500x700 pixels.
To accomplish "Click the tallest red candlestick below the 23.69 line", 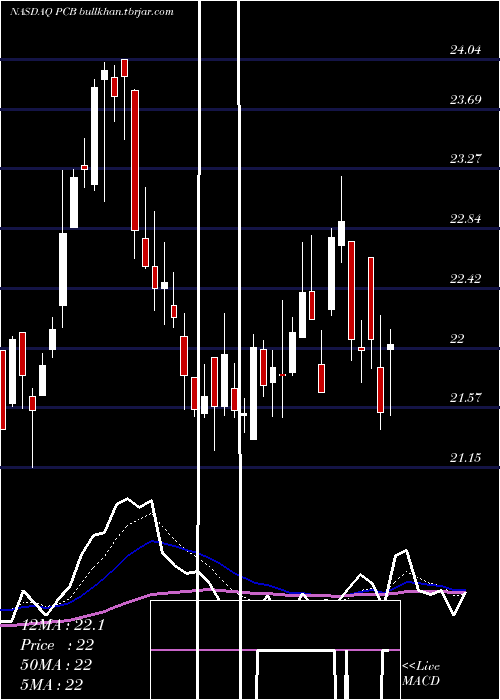I will (135, 160).
